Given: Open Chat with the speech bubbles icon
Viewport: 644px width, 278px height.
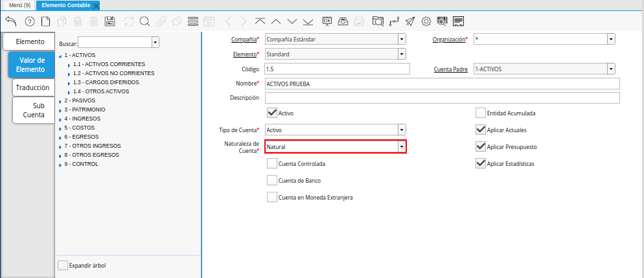Looking at the screenshot, I should tap(177, 21).
